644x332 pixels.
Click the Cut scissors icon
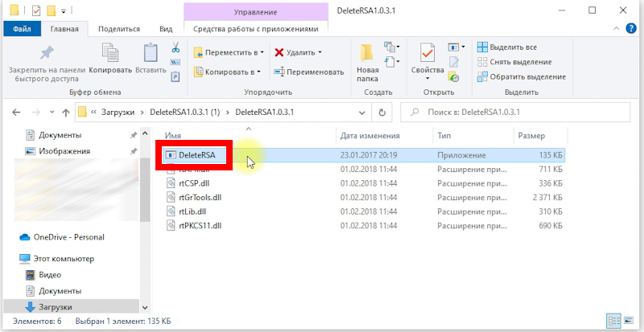point(175,47)
